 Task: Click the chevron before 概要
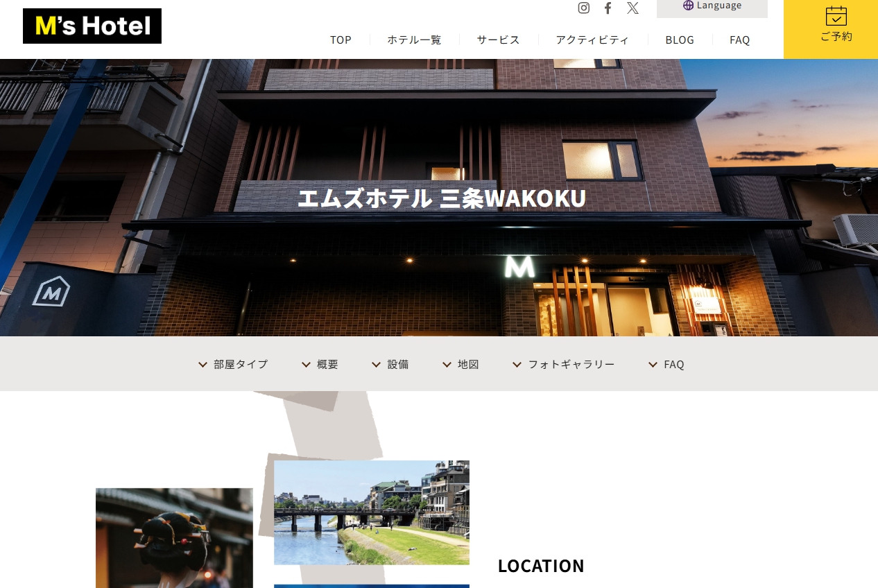(306, 364)
